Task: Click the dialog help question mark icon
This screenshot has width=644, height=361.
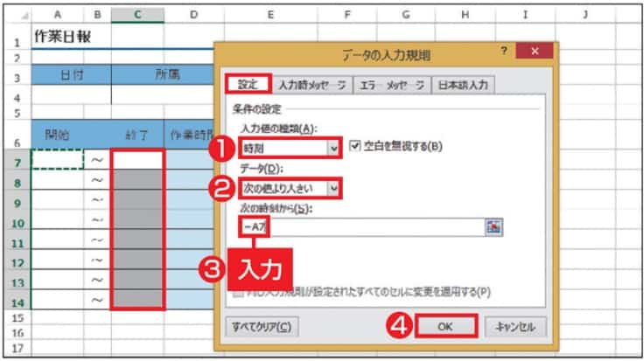Action: [x=503, y=52]
